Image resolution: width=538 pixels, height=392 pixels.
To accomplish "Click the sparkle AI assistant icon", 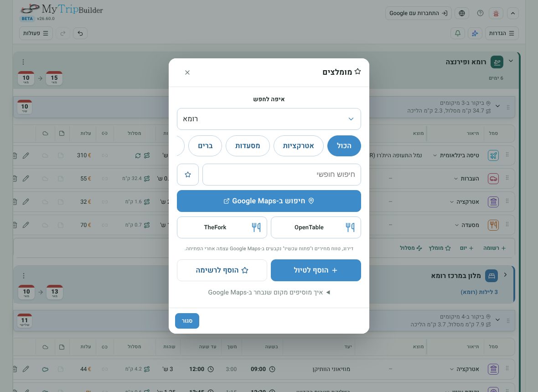I will pyautogui.click(x=475, y=33).
